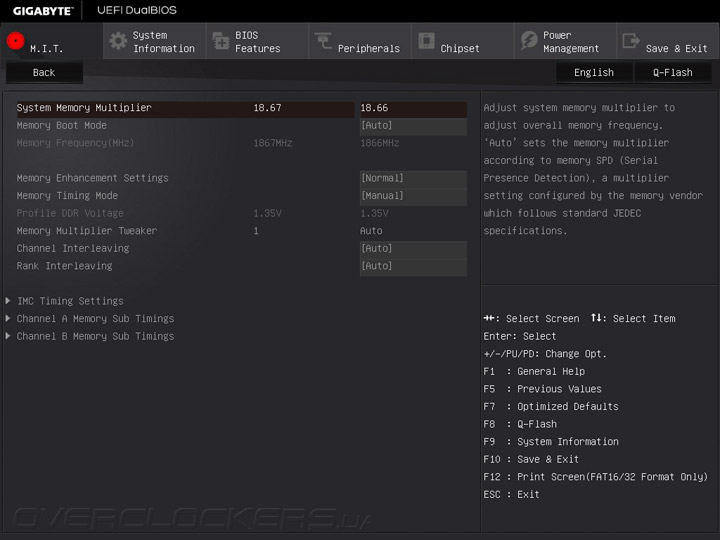Click the Power Management lightning icon

point(529,40)
